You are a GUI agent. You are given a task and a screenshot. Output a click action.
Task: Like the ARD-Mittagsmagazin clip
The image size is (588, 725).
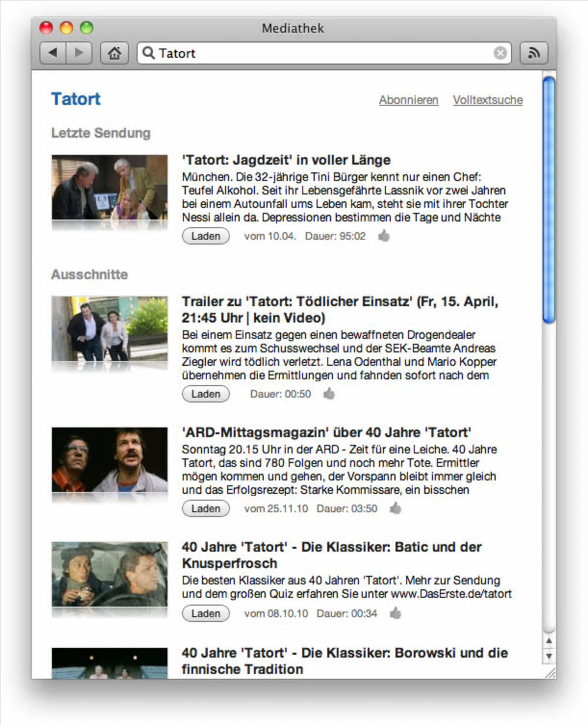pyautogui.click(x=395, y=508)
